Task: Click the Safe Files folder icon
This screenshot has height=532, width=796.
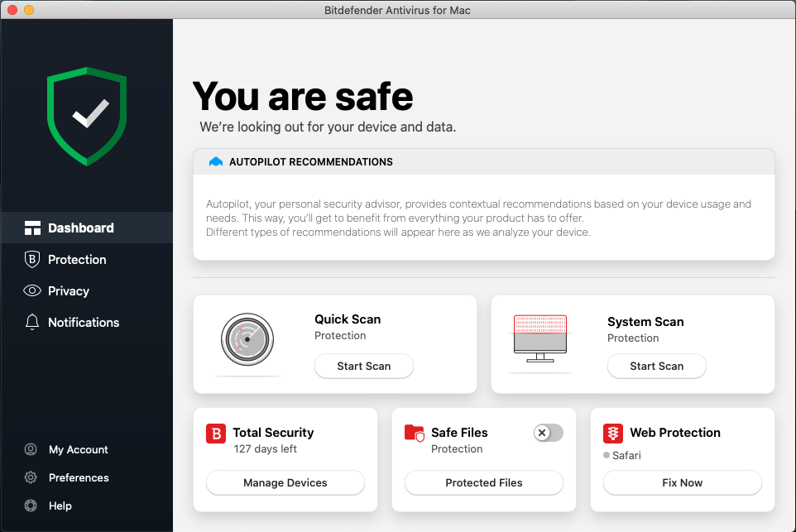Action: pos(414,433)
